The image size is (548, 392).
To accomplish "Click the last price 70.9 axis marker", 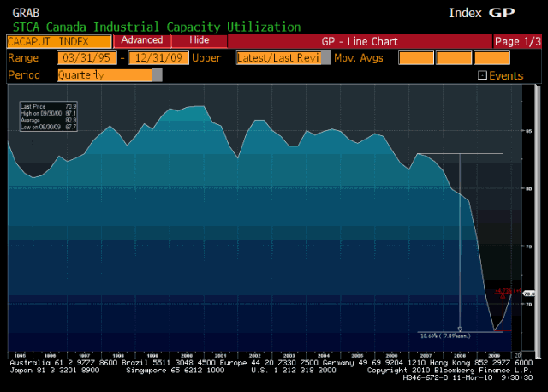I will [x=517, y=294].
